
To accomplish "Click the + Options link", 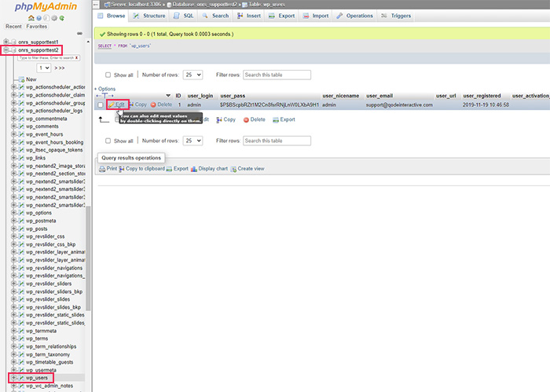I will (x=104, y=89).
